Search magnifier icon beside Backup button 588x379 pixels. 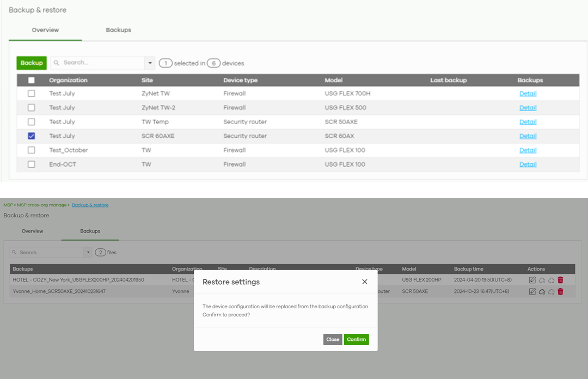(56, 63)
